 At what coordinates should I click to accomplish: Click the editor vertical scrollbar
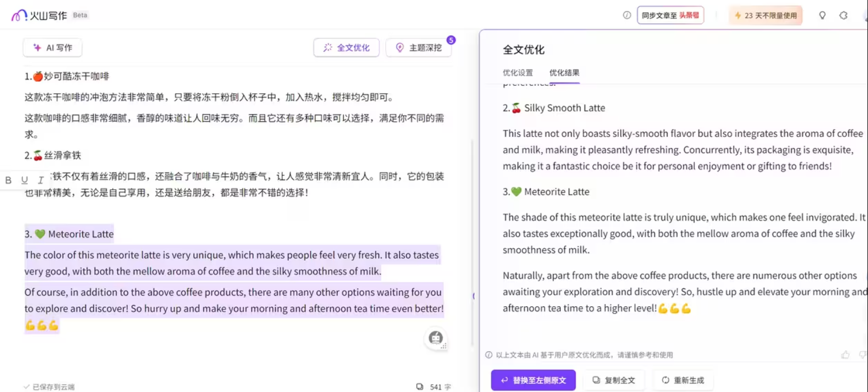(472, 242)
